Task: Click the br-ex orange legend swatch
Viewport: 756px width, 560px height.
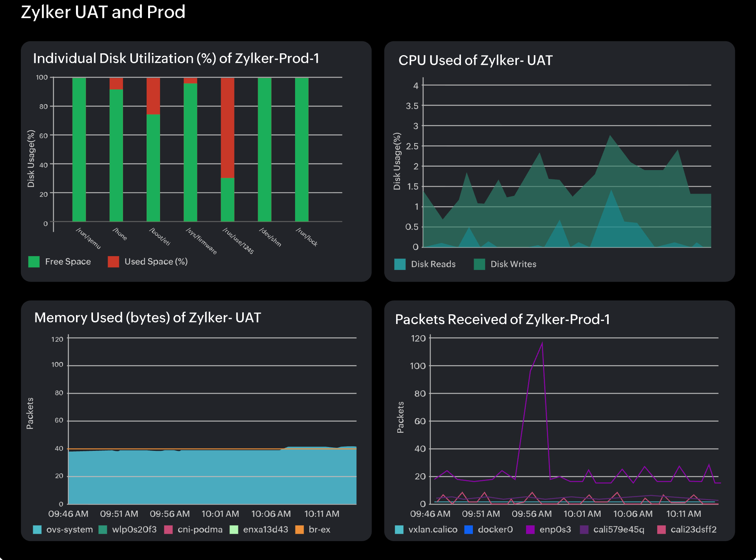Action: (299, 530)
